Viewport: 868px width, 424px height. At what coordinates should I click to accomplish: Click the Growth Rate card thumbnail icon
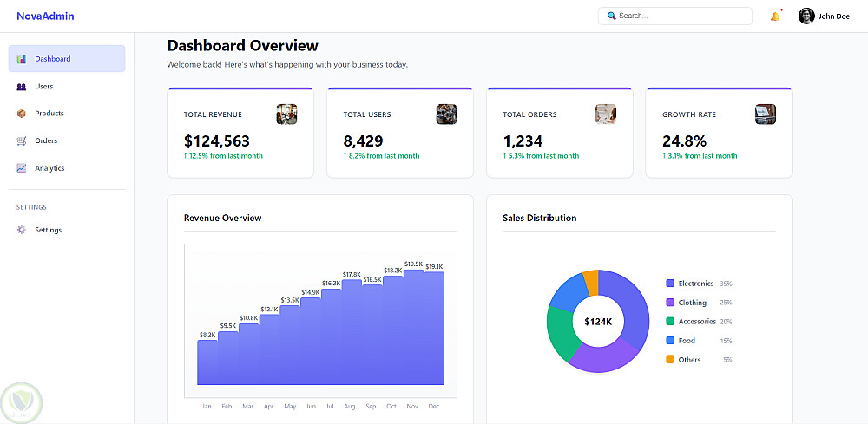point(765,114)
